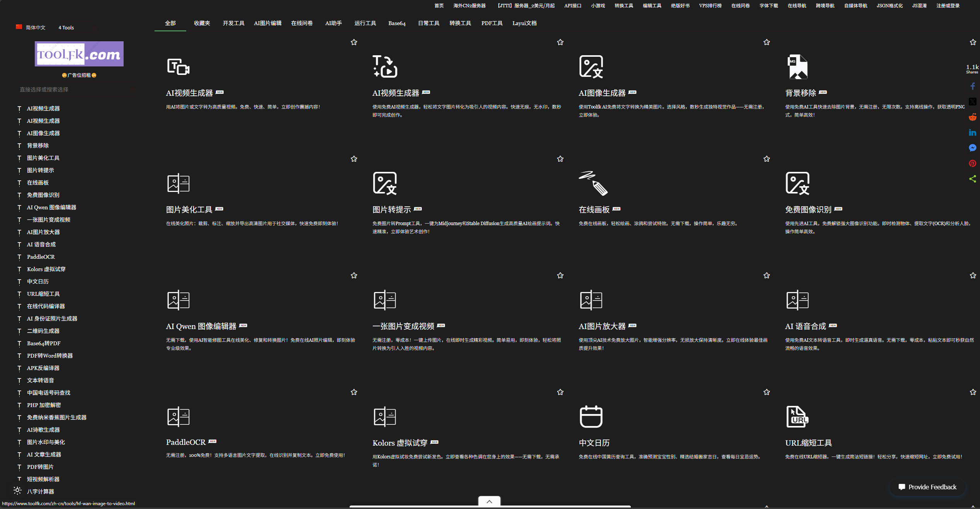Share the page on Facebook
The width and height of the screenshot is (980, 509).
972,86
